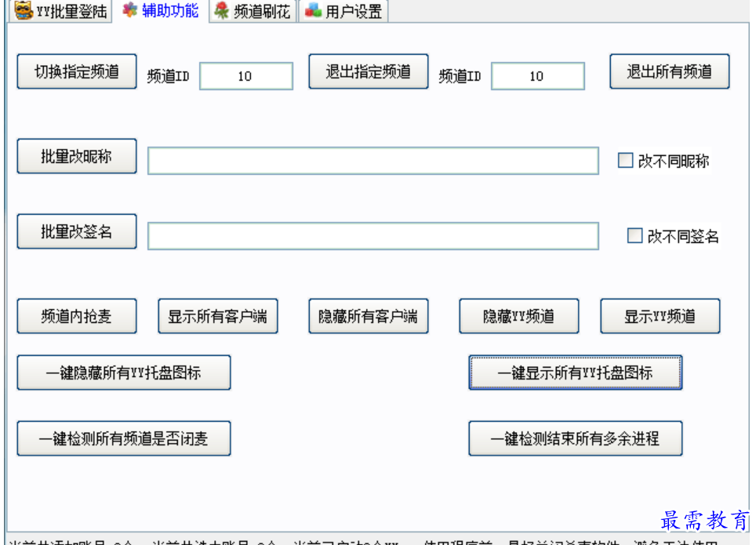Click the 显示所有客户端 button
The height and width of the screenshot is (545, 756).
[218, 316]
